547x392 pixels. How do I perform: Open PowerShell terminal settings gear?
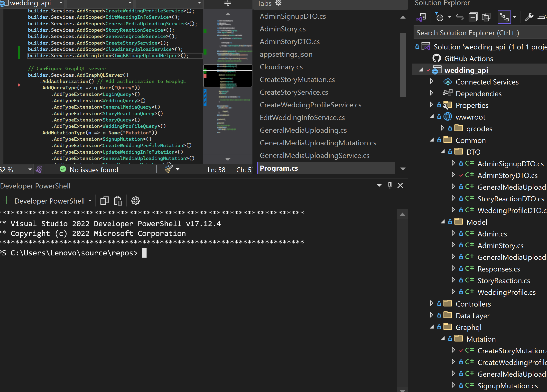point(135,201)
